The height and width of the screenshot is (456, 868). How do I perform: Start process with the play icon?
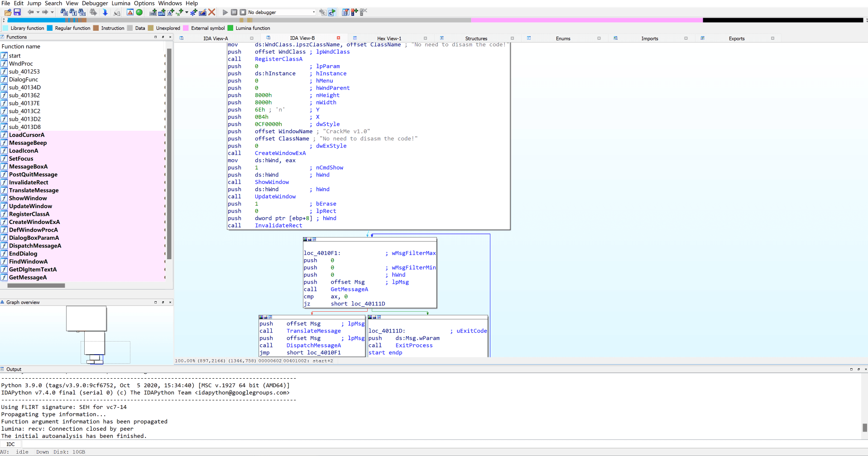[225, 12]
